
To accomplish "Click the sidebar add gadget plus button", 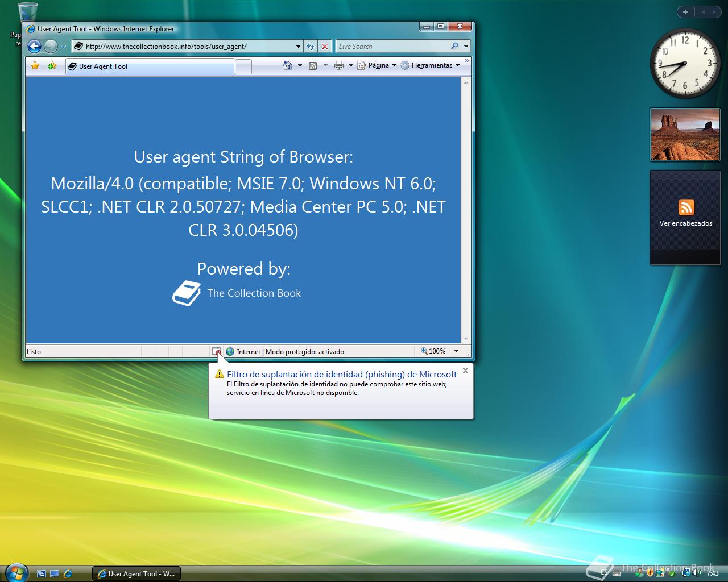I will tap(685, 11).
